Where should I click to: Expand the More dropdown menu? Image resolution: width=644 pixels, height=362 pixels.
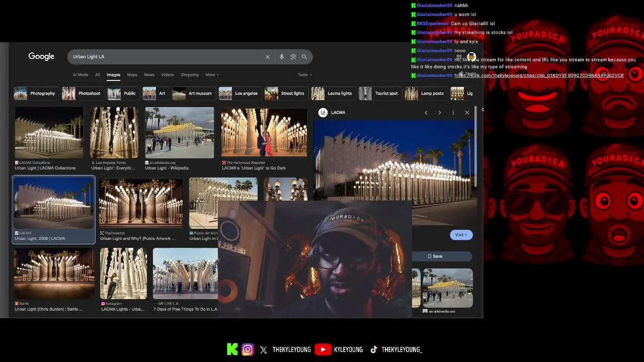212,75
